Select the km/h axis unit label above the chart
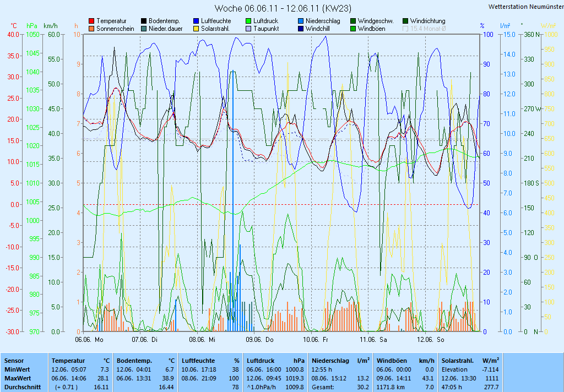The width and height of the screenshot is (564, 392). pos(51,26)
